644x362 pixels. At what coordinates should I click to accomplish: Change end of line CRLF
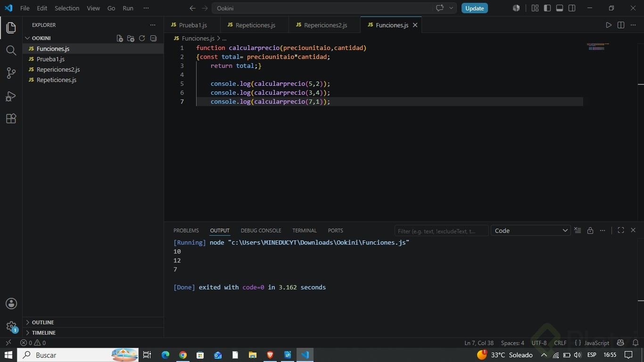pos(560,343)
